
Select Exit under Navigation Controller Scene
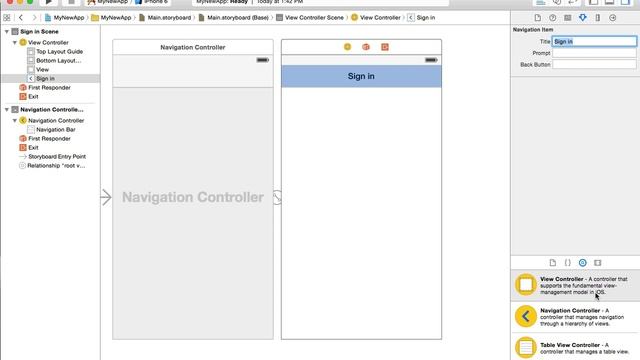(29, 147)
